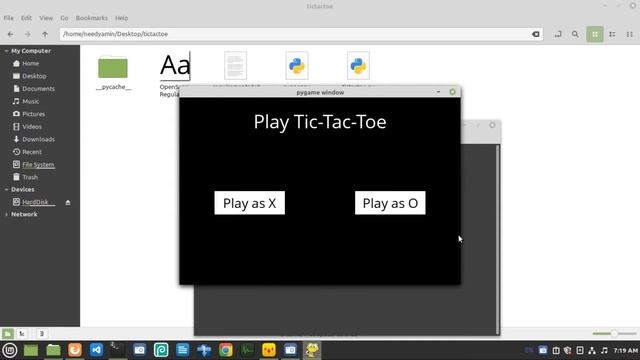The image size is (640, 360).
Task: Select the first Python file icon
Action: 297,65
